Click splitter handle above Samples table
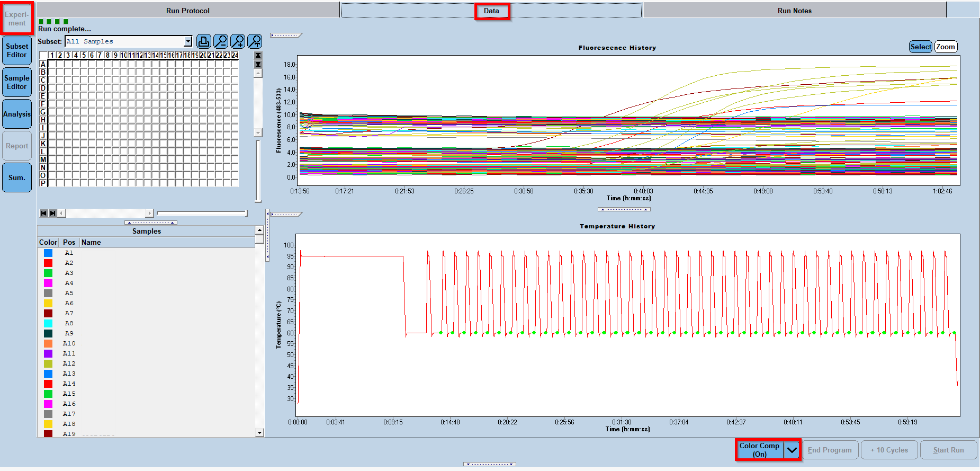Screen dimensions: 980x471 pyautogui.click(x=151, y=223)
